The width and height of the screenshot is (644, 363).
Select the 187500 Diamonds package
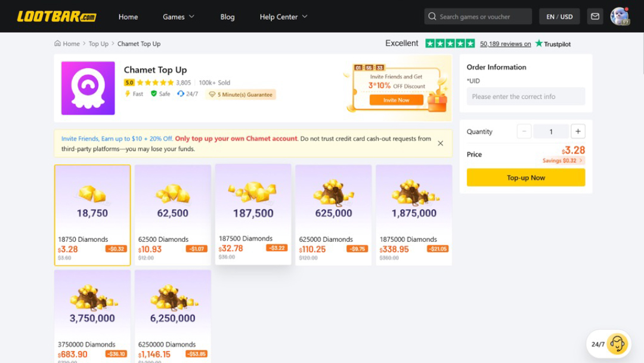pyautogui.click(x=253, y=214)
